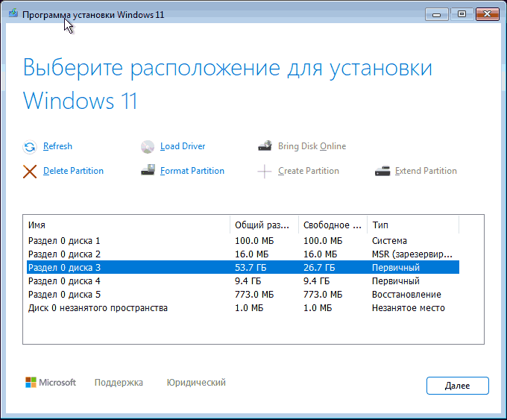Click the Тип column header

point(413,225)
